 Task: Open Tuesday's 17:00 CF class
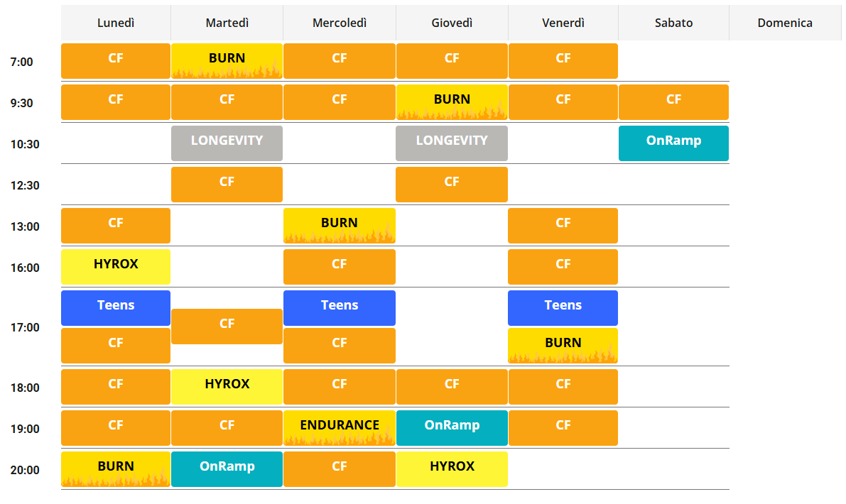click(x=227, y=327)
